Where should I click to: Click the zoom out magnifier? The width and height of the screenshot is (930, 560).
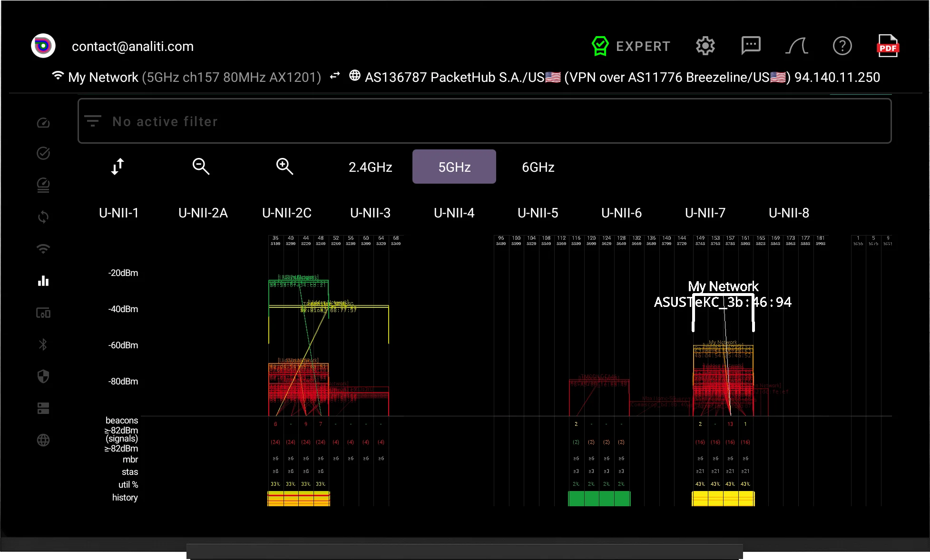point(201,167)
